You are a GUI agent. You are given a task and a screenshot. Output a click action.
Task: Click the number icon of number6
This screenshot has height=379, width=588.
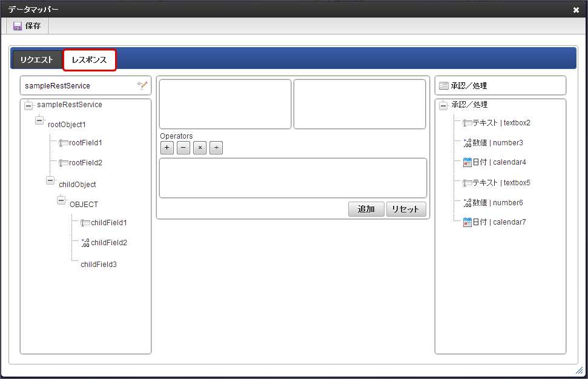pyautogui.click(x=467, y=203)
